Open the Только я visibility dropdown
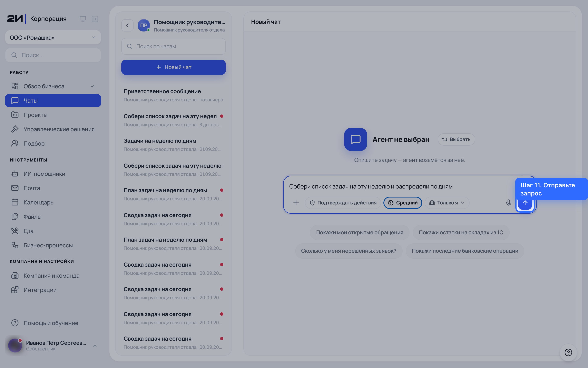 [x=447, y=203]
